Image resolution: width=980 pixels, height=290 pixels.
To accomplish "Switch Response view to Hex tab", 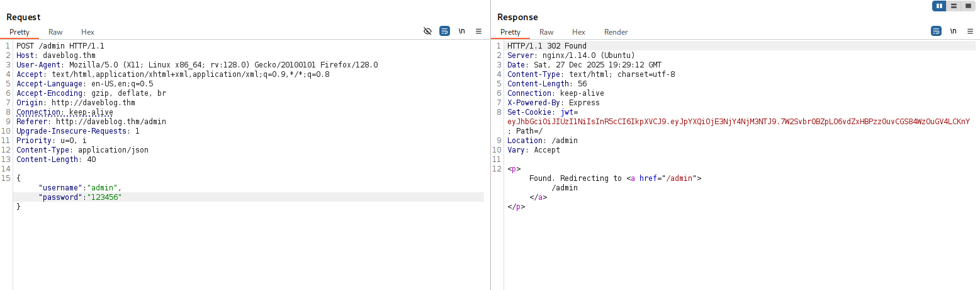I will 578,32.
